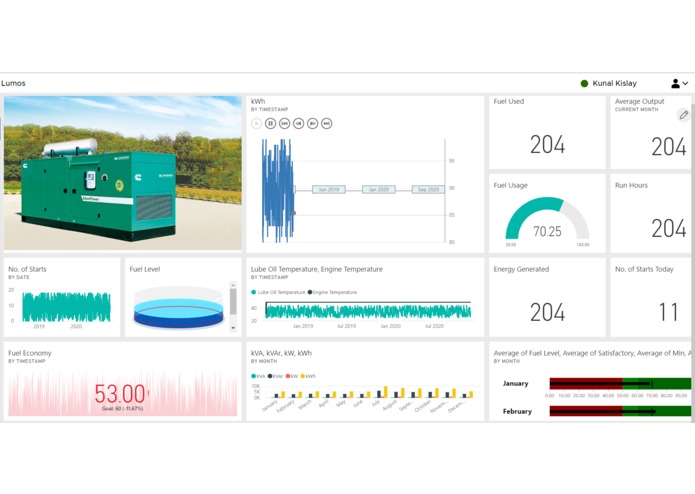Screen dimensions: 695x494
Task: Click the green status dot beside Kunal Kislay
Action: pos(584,83)
